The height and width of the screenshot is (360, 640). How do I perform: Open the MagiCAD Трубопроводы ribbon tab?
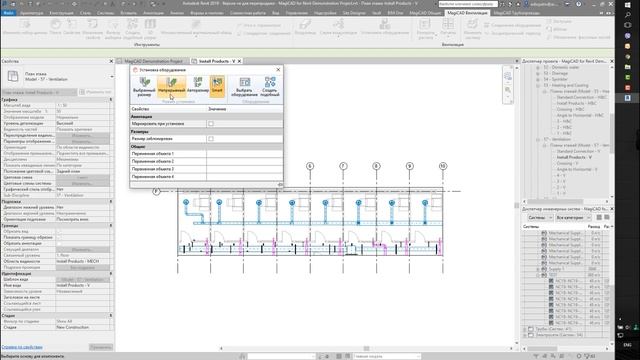pyautogui.click(x=517, y=13)
